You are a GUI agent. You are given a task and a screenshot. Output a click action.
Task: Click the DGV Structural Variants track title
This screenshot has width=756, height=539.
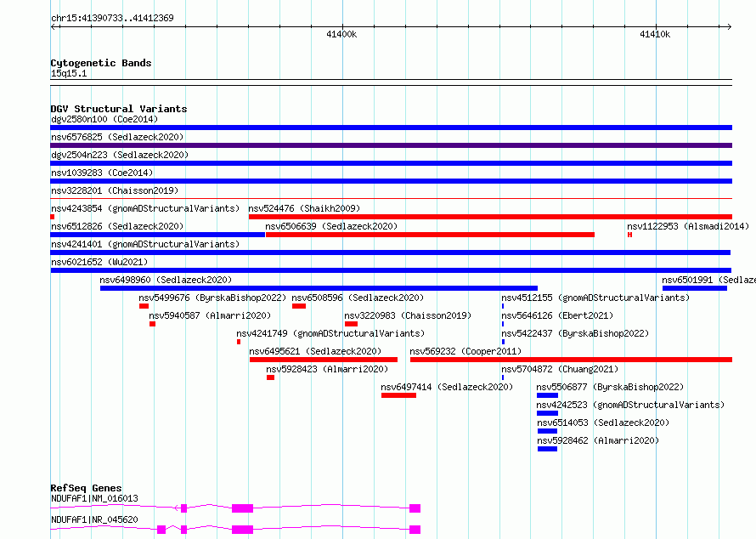point(119,109)
